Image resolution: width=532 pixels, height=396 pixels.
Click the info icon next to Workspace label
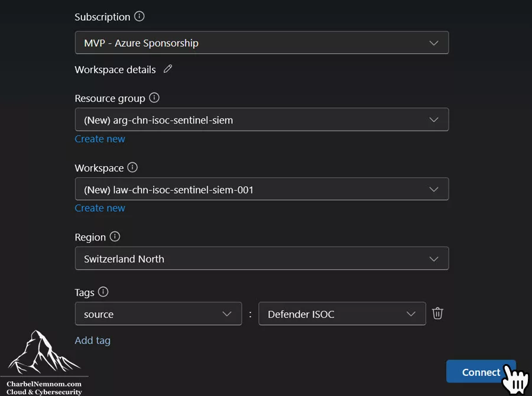click(x=132, y=167)
